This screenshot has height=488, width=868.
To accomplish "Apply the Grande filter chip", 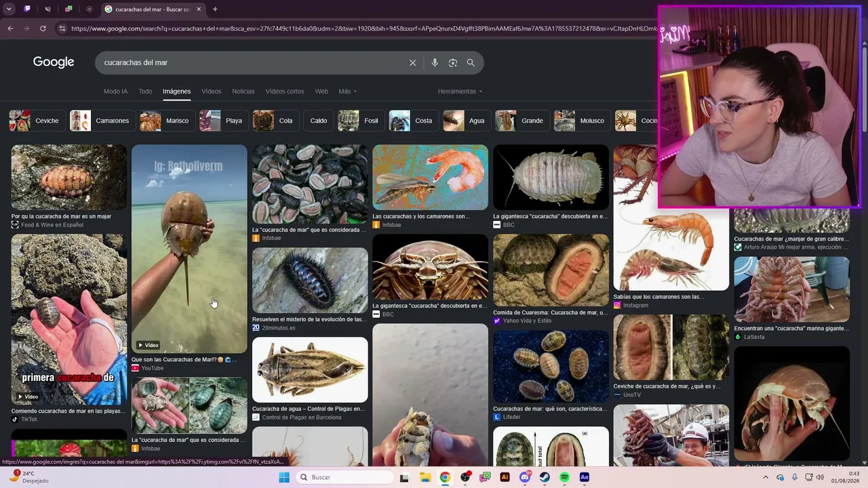I will pos(521,121).
